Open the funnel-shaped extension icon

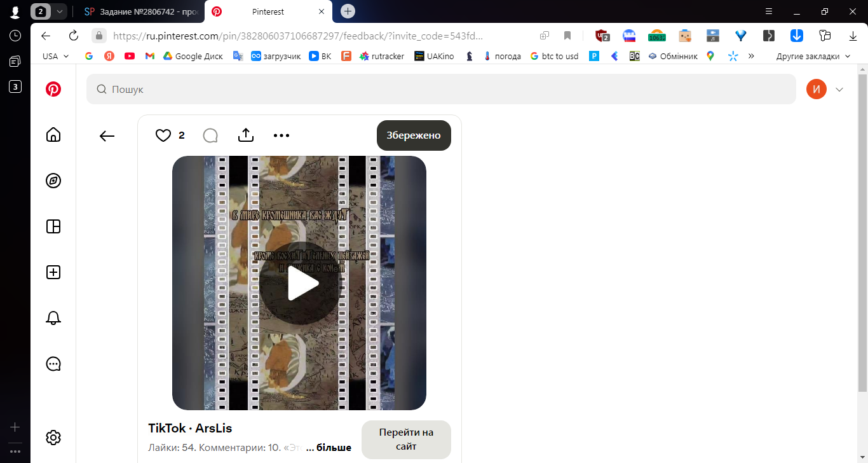pos(740,36)
